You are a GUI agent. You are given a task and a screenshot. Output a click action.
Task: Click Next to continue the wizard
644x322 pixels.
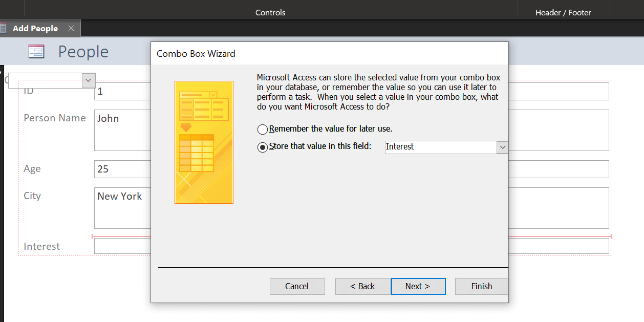[x=418, y=286]
